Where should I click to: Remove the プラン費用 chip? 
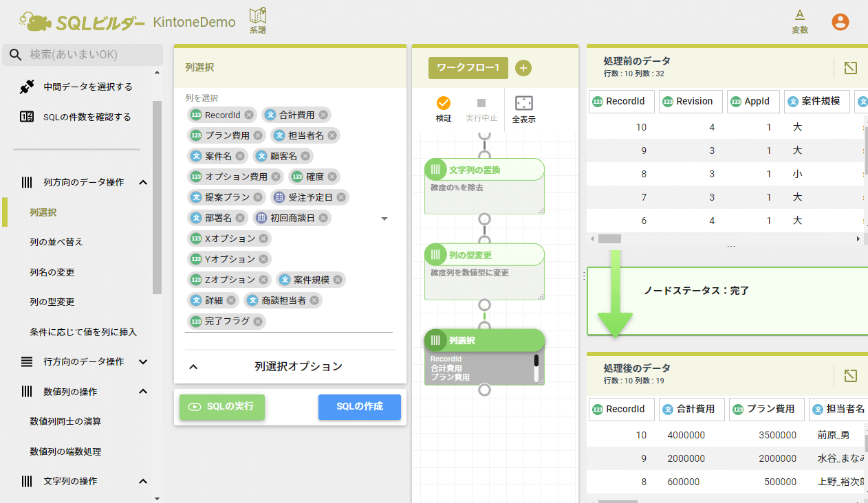[258, 135]
